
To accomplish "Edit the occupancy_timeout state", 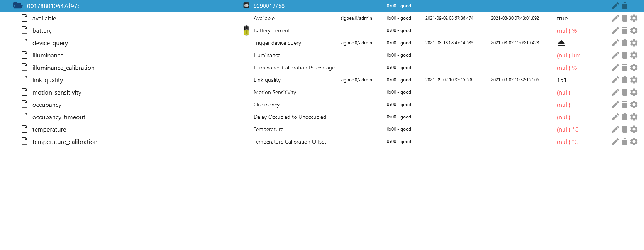I will coord(615,117).
